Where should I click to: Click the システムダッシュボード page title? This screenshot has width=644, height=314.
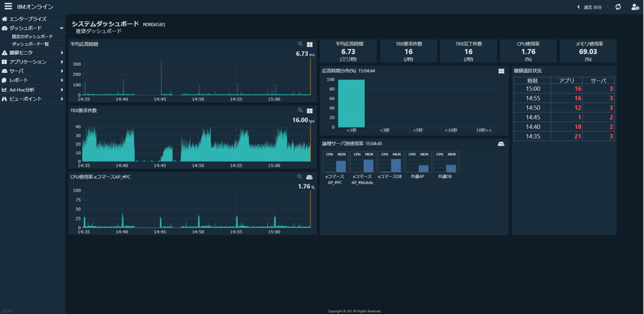[106, 24]
